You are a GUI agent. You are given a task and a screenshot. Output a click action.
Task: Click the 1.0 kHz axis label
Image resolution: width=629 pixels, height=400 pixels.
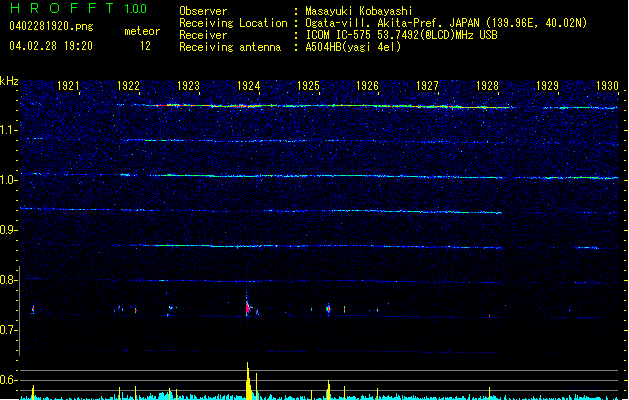[9, 180]
